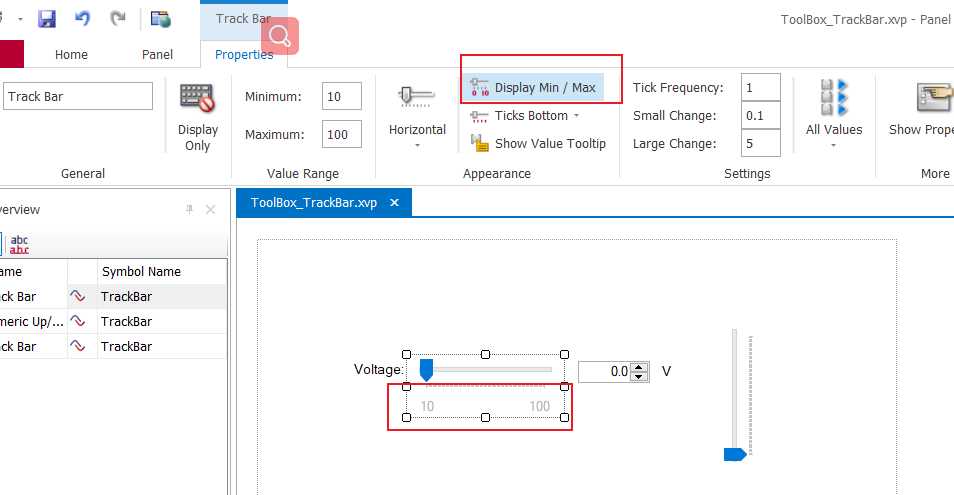This screenshot has height=495, width=954.
Task: Click the abc rename icon in overview panel
Action: pyautogui.click(x=19, y=243)
